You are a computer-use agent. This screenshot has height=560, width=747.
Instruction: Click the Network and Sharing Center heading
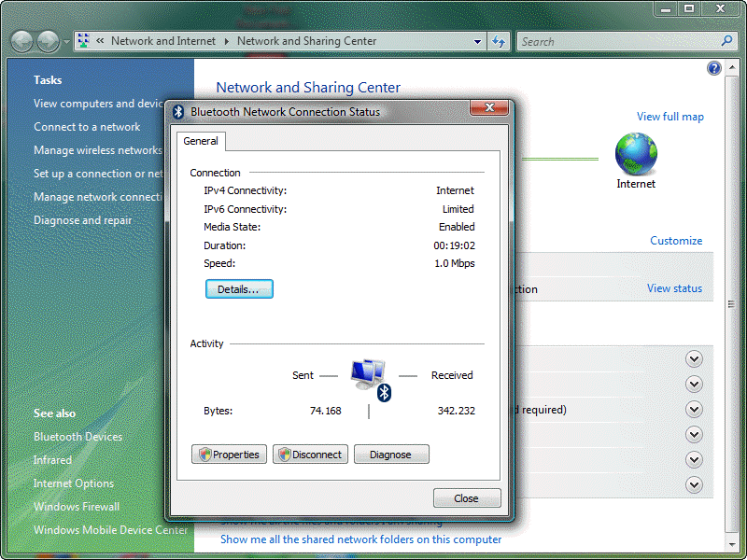coord(308,88)
